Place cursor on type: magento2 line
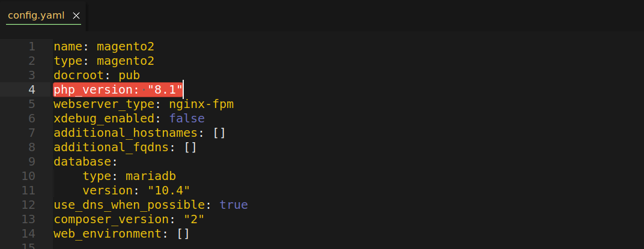The width and height of the screenshot is (644, 249). pyautogui.click(x=104, y=61)
